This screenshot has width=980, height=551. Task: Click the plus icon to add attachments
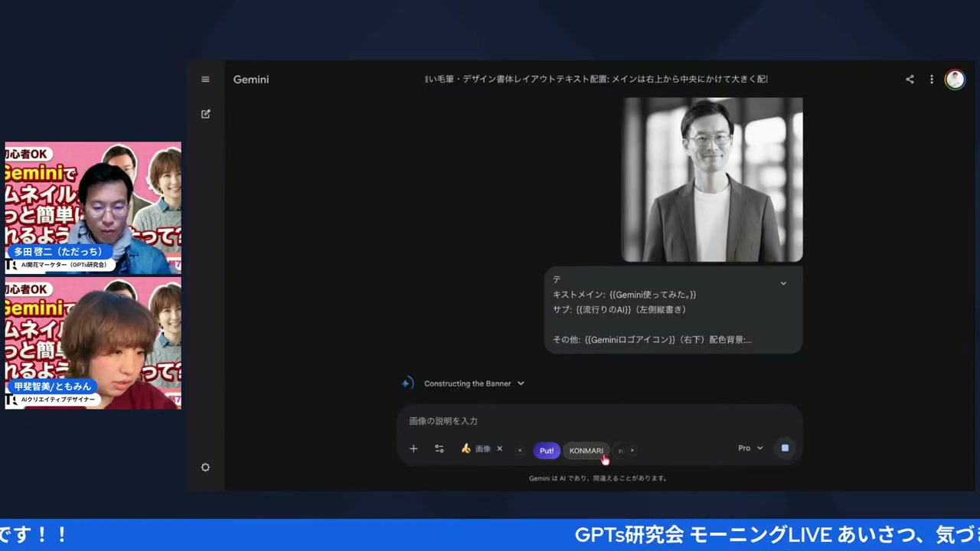click(413, 448)
